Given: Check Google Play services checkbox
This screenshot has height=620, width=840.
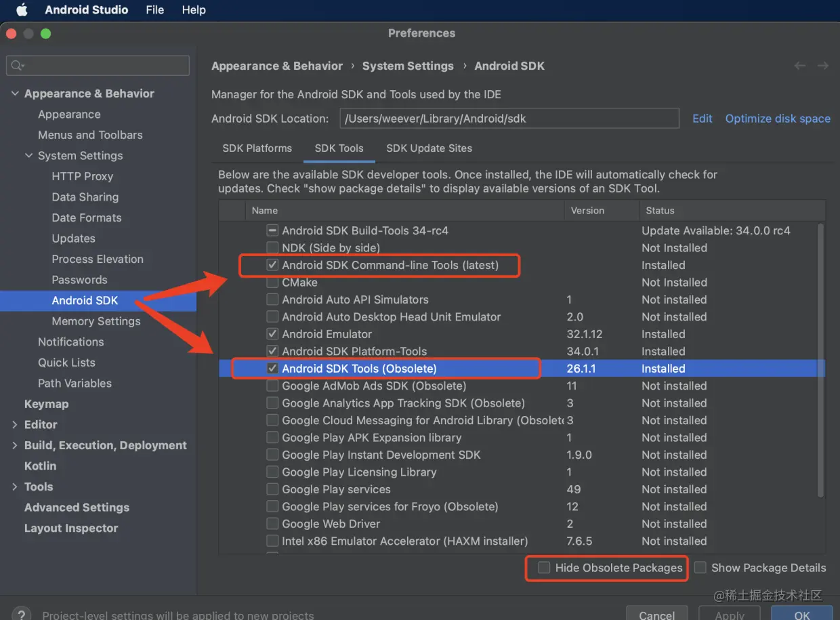Looking at the screenshot, I should tap(272, 489).
